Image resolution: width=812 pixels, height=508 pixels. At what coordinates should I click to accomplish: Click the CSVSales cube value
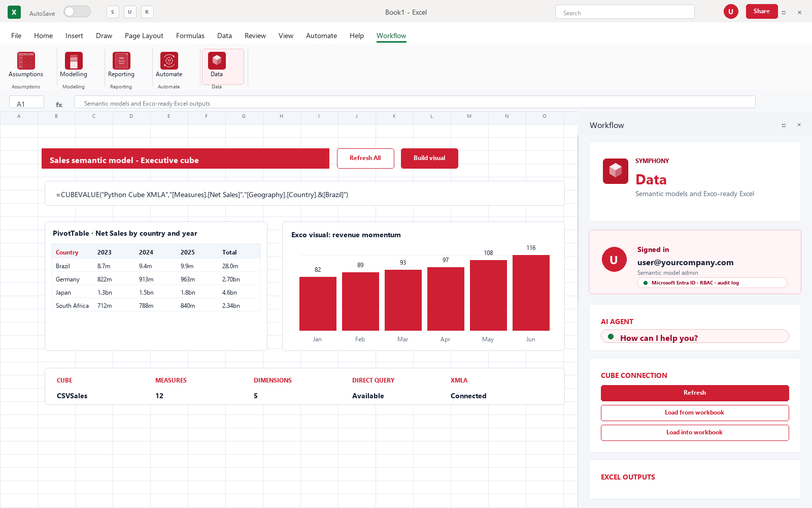pos(72,396)
